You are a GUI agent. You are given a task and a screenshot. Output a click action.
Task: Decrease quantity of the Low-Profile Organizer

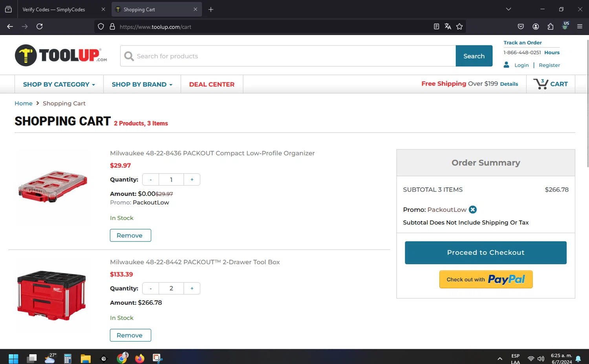pos(151,179)
